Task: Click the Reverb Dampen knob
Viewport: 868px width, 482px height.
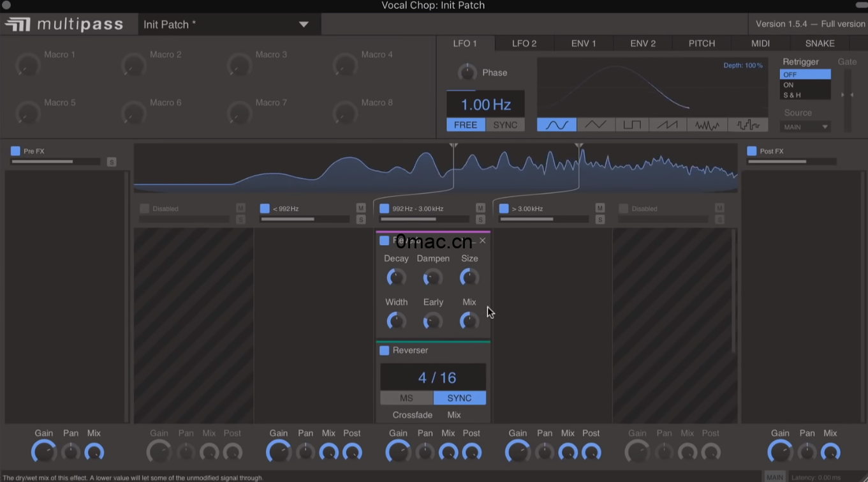Action: coord(433,277)
